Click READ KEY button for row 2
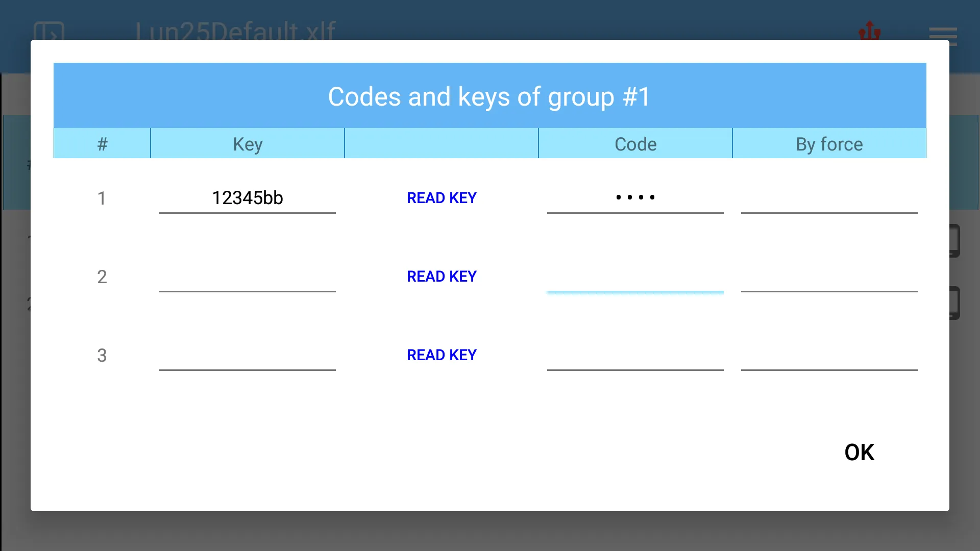The image size is (980, 551). [x=441, y=276]
